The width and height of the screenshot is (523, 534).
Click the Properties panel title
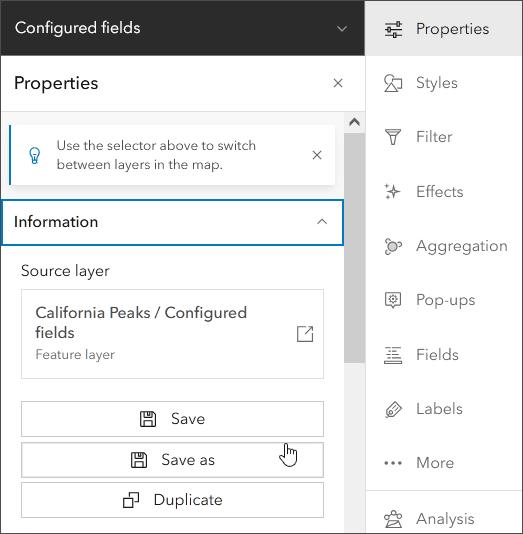click(x=56, y=83)
